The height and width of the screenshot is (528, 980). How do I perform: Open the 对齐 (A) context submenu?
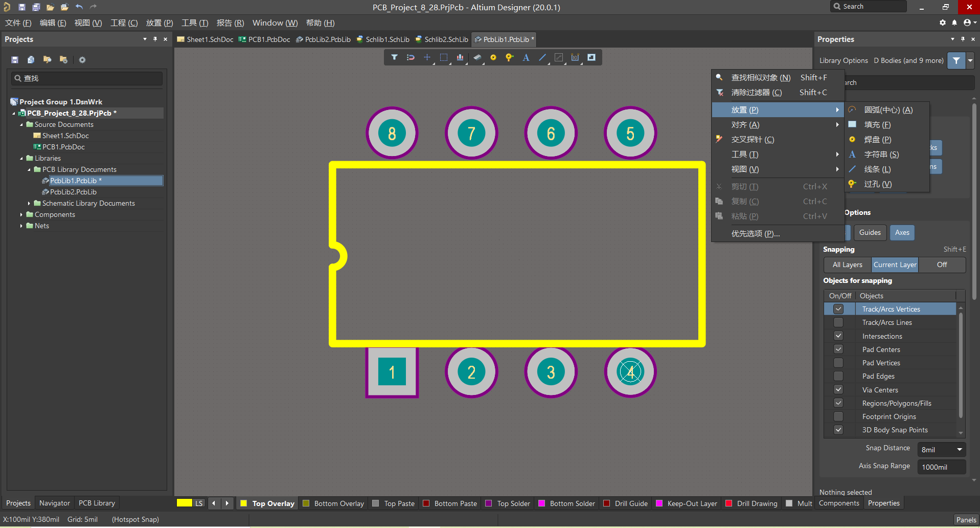click(778, 124)
